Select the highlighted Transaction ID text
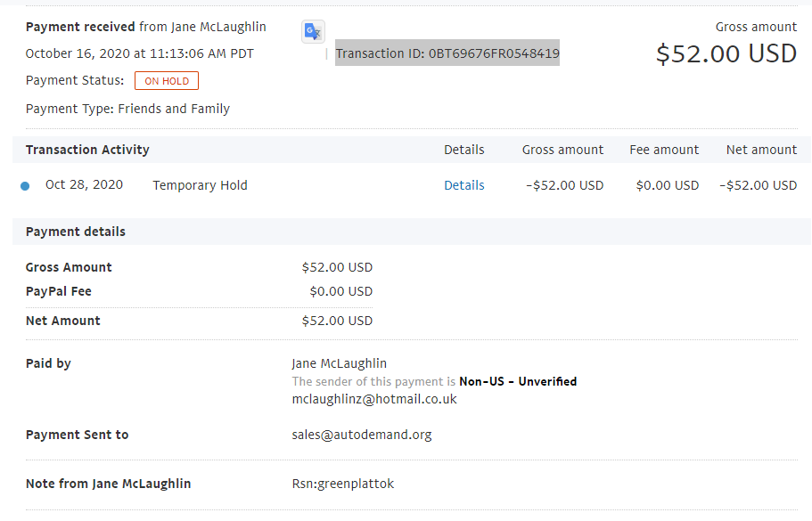812x521 pixels. [447, 53]
